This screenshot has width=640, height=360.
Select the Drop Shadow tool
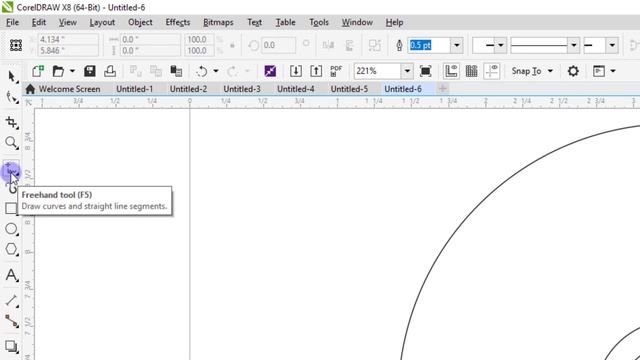[11, 346]
